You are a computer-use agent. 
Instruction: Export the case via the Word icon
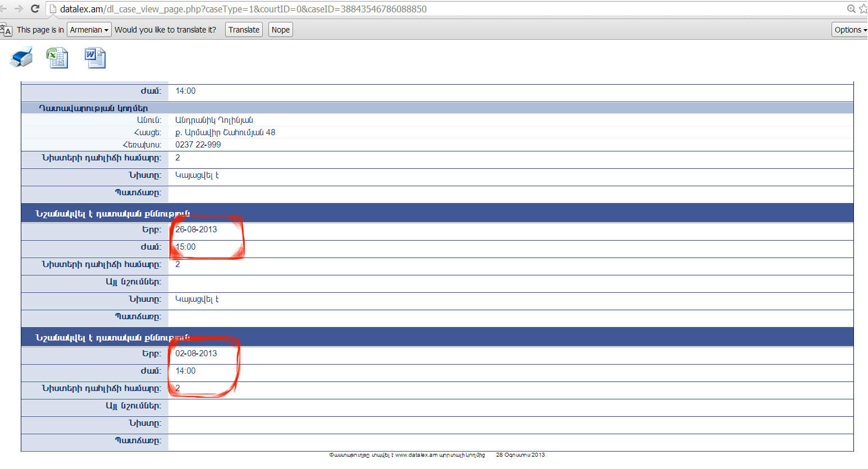[95, 58]
